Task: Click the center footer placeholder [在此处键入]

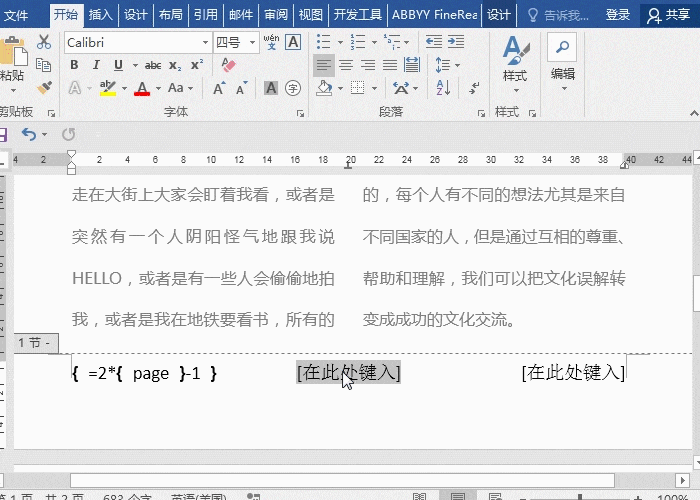Action: pyautogui.click(x=348, y=372)
